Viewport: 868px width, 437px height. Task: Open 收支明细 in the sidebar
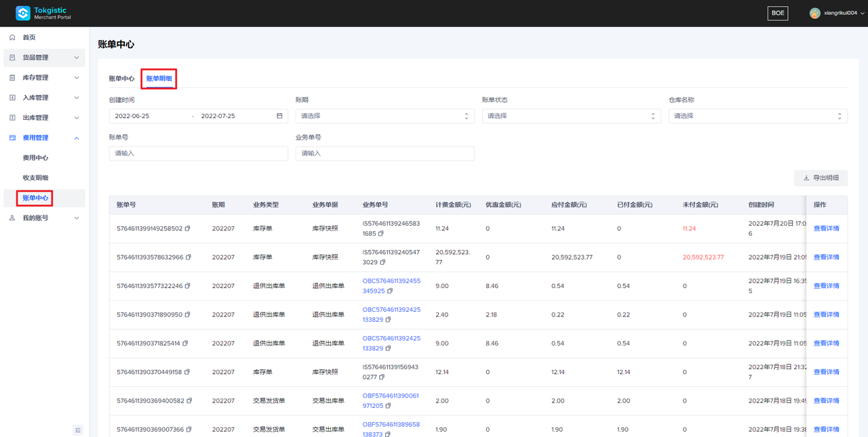click(35, 178)
